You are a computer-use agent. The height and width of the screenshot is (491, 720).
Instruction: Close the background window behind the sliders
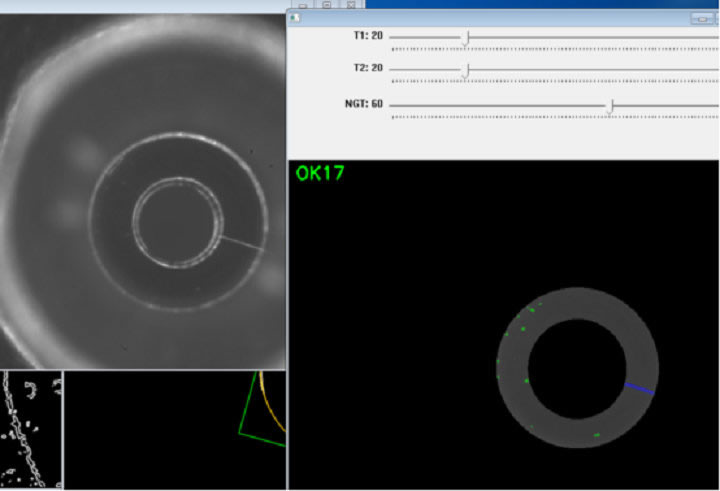(x=352, y=4)
